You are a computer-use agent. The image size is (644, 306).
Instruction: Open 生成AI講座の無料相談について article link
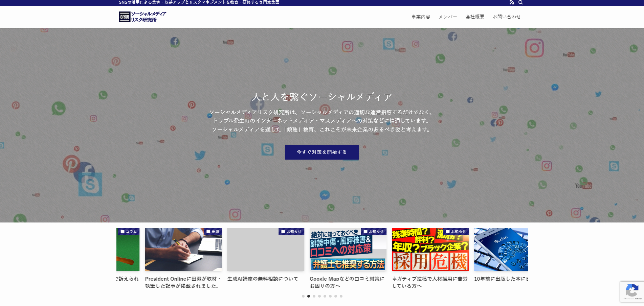[263, 279]
